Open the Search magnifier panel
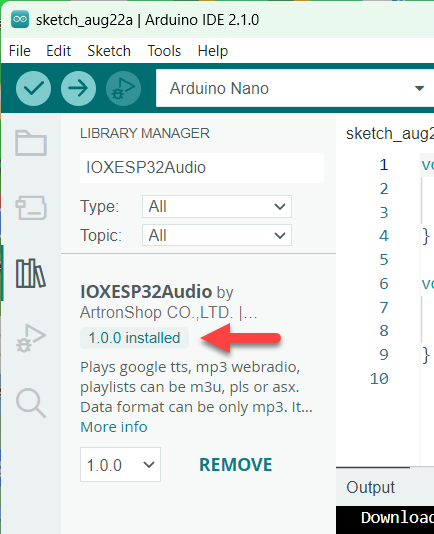Screen dimensions: 434x534 point(31,403)
